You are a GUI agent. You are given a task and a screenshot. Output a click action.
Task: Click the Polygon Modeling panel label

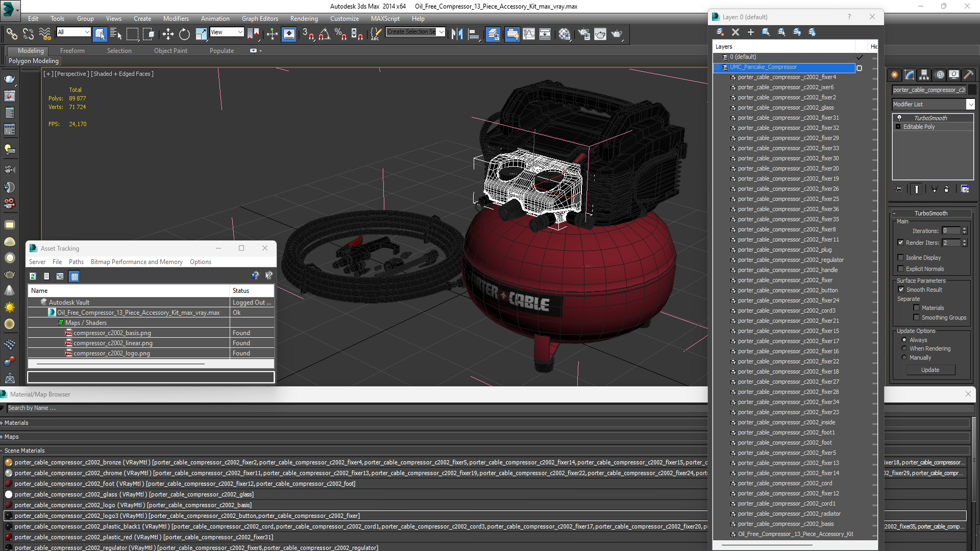click(x=34, y=61)
